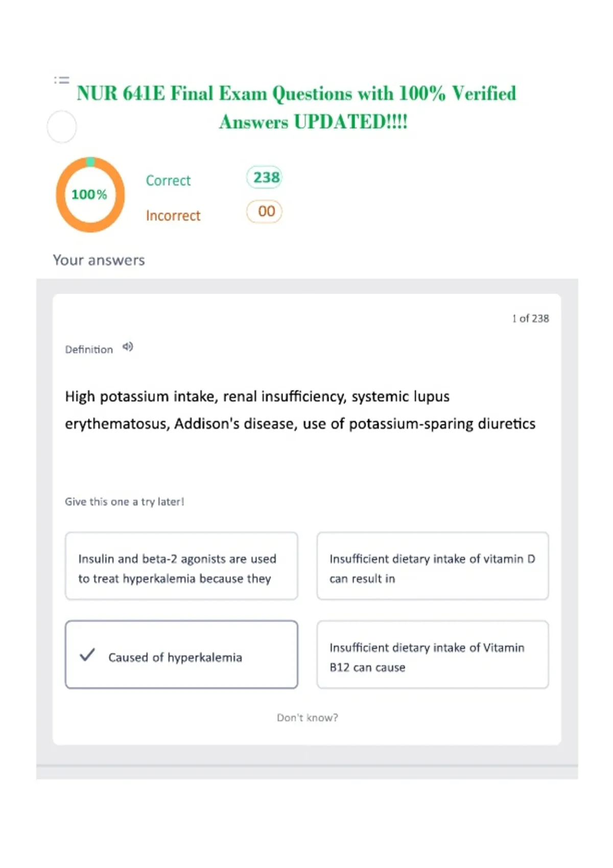The width and height of the screenshot is (613, 868).
Task: Click the '1 of 238' question counter
Action: 530,319
